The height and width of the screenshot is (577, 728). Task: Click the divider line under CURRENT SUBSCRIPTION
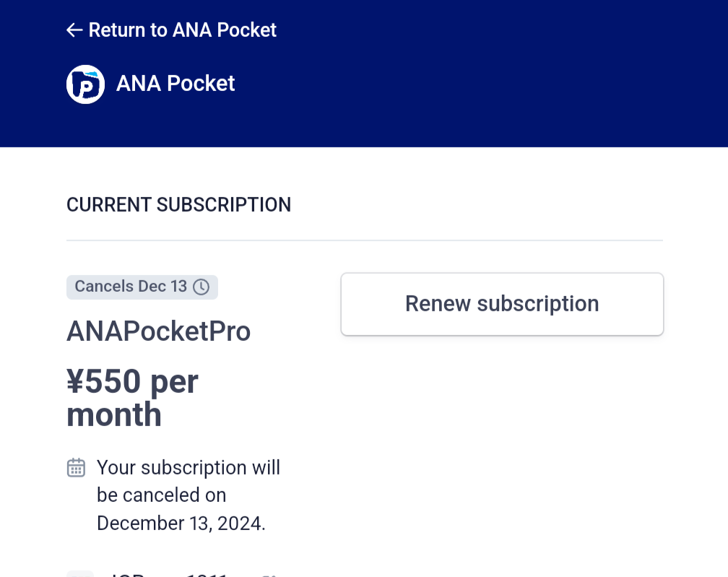click(x=365, y=240)
